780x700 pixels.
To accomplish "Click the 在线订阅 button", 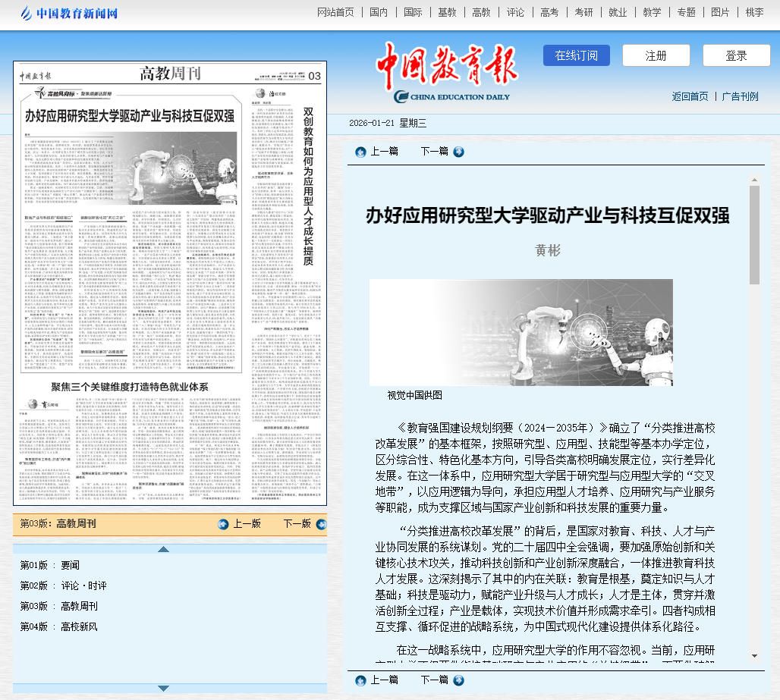I will point(576,55).
